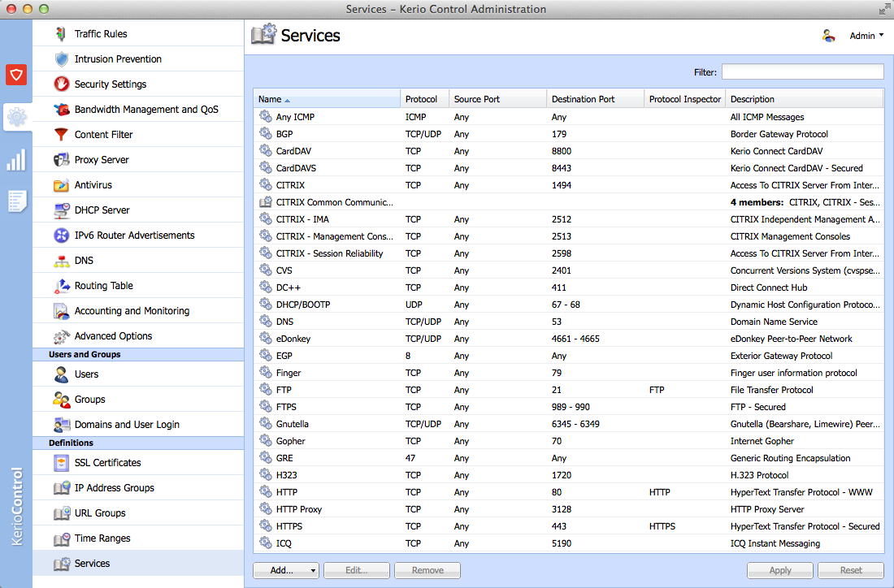
Task: Click the Apply button
Action: (x=780, y=570)
